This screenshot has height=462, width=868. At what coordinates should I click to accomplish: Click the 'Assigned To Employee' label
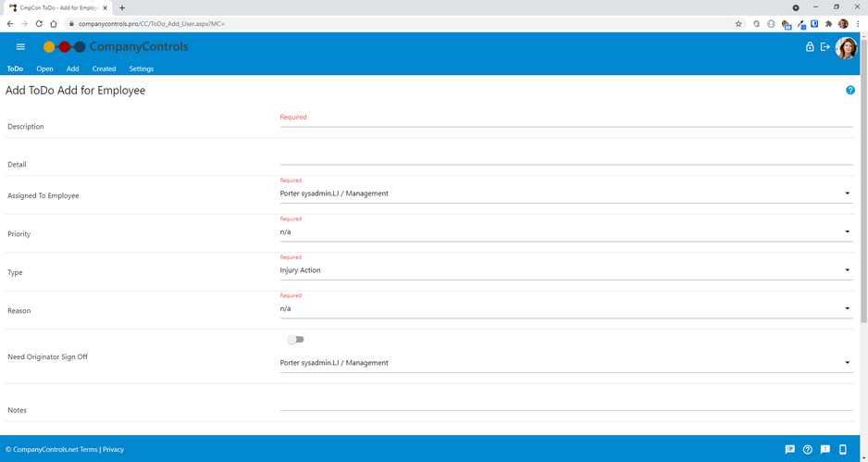point(43,195)
